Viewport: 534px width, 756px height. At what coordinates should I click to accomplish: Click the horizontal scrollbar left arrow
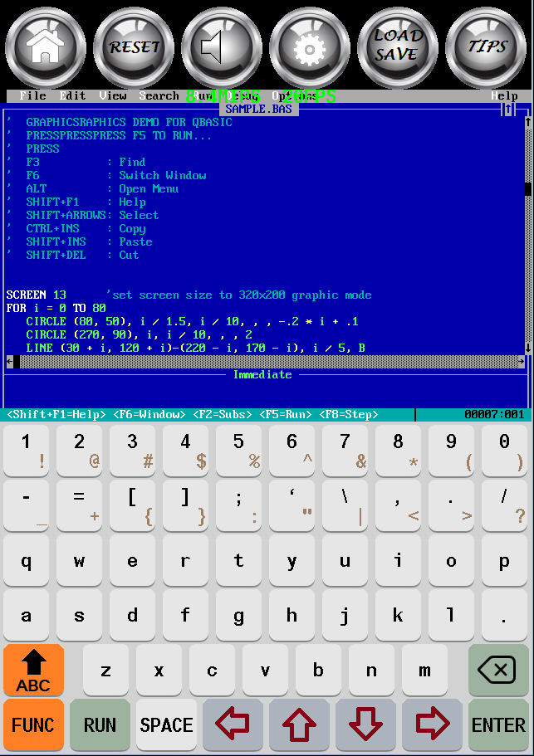[10, 361]
